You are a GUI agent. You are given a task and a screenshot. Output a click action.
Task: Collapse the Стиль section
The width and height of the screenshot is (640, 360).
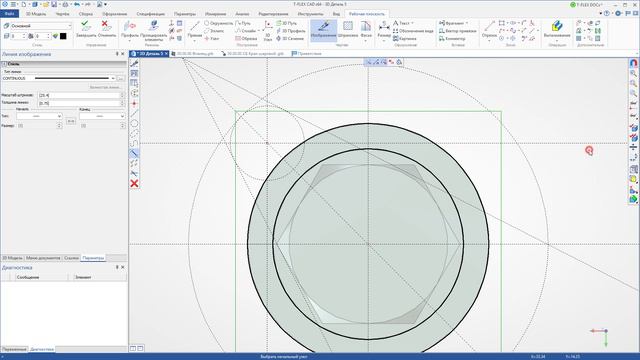(4, 64)
